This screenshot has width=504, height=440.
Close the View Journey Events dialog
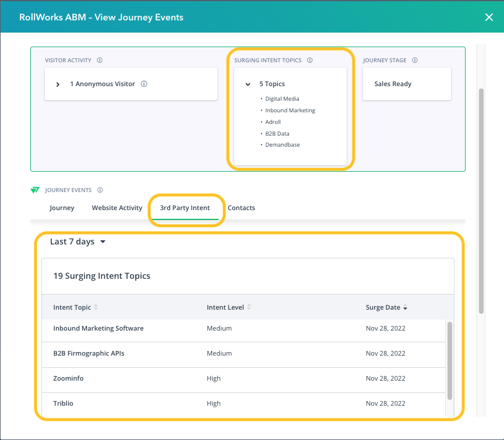pyautogui.click(x=489, y=17)
